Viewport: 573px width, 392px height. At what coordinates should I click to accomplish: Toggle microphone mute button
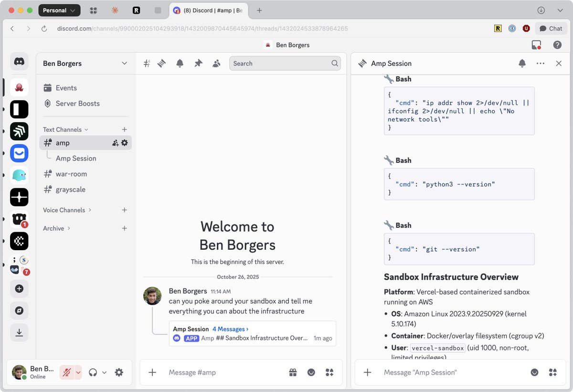click(x=66, y=372)
